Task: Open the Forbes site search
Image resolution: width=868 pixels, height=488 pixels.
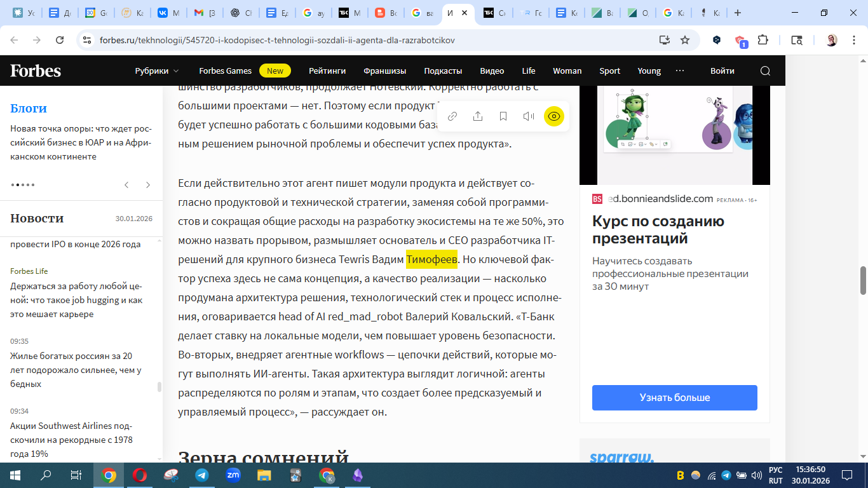Action: pyautogui.click(x=766, y=71)
